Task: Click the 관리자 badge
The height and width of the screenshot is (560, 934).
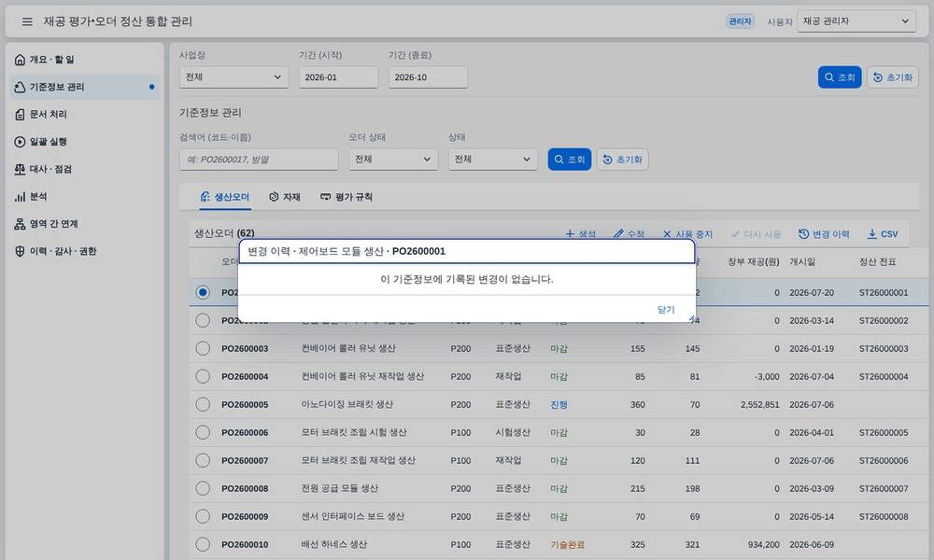Action: tap(740, 21)
